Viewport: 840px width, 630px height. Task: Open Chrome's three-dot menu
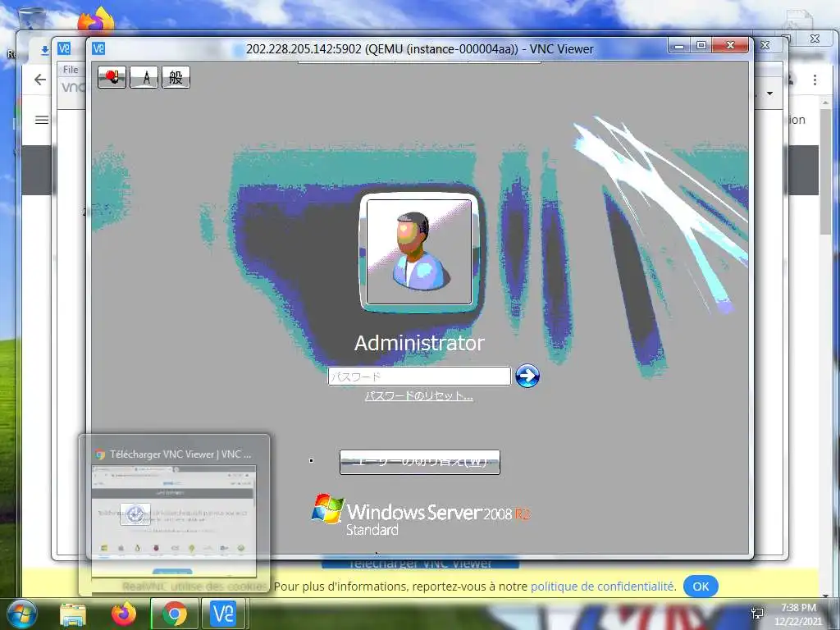coord(815,80)
